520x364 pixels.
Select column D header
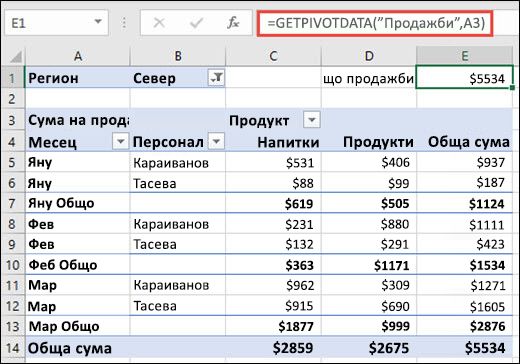369,56
